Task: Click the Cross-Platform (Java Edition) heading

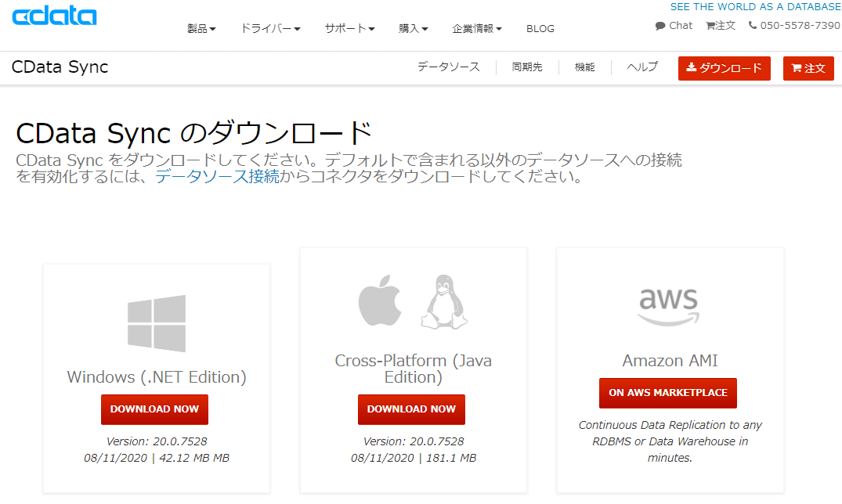Action: [413, 369]
